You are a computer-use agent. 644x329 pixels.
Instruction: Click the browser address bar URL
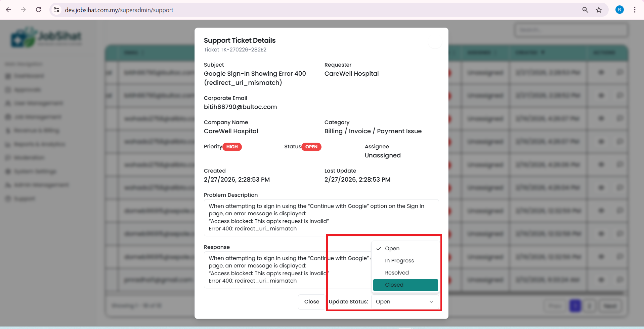[x=119, y=10]
